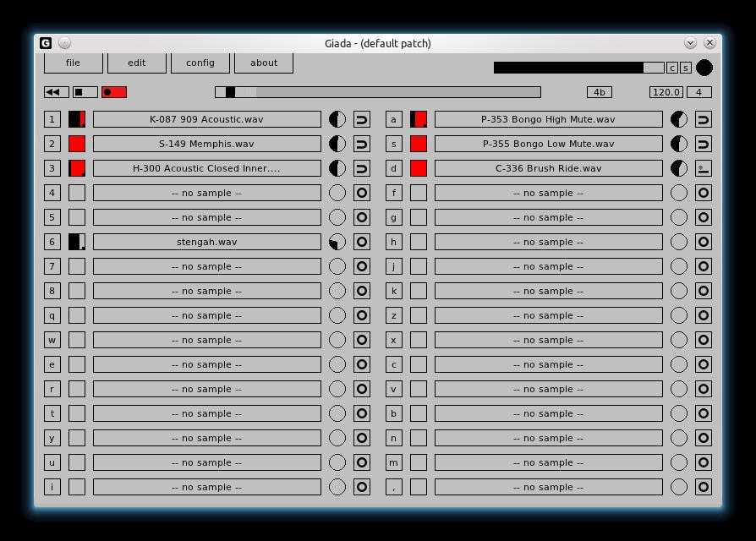The image size is (756, 541).
Task: Click volume dial of P-355 Bongo Low Mute
Action: tap(679, 144)
